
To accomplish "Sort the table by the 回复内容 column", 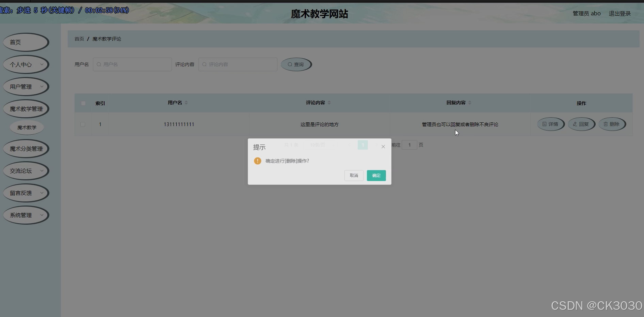I will [470, 103].
